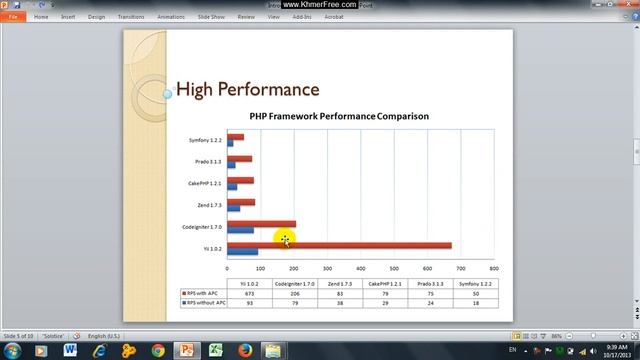Open Microsoft Word from taskbar
This screenshot has width=640, height=360.
click(x=70, y=351)
